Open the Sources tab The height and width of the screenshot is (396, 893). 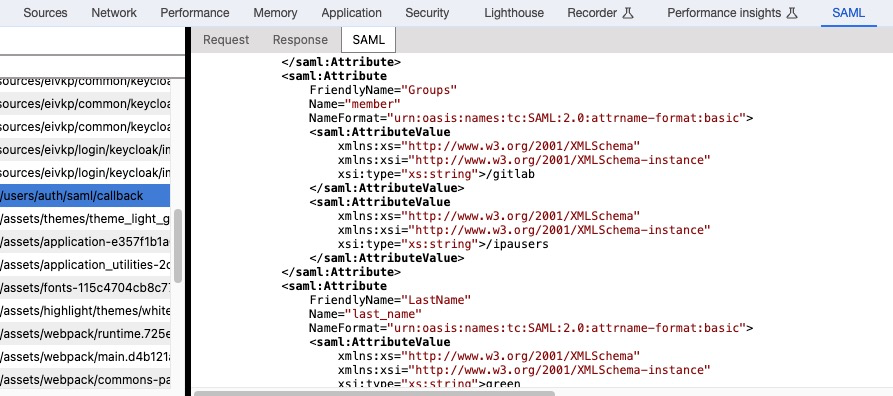pyautogui.click(x=45, y=13)
